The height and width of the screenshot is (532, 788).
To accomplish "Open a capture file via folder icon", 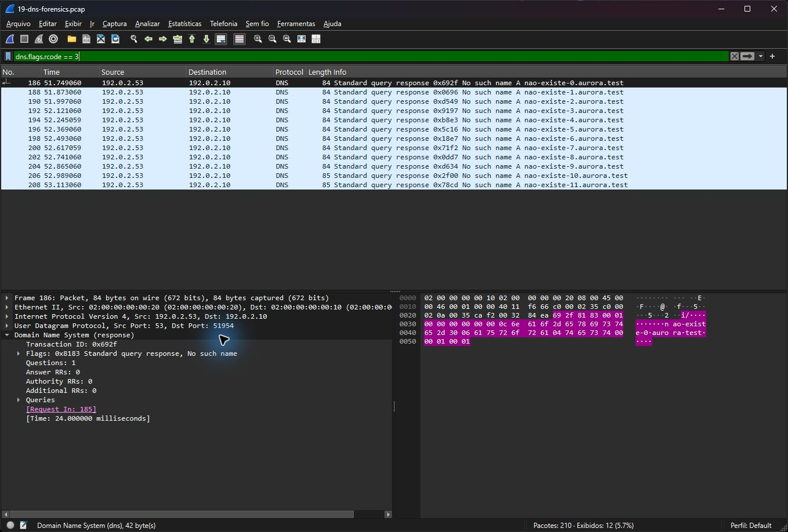I will [x=72, y=39].
